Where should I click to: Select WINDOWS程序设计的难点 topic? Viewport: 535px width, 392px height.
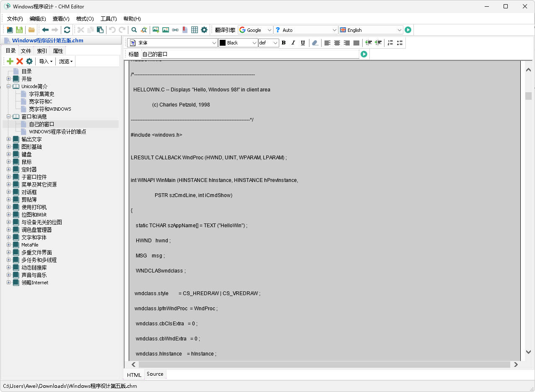57,132
